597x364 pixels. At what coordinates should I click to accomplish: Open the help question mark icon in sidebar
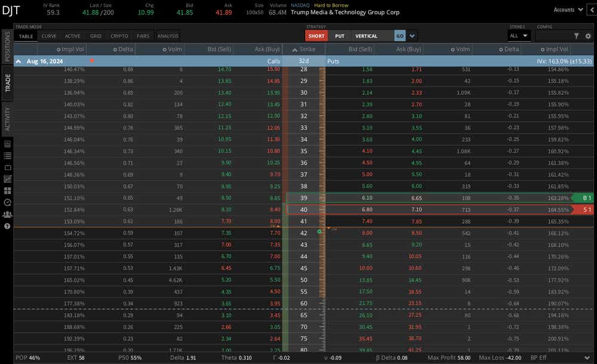7,226
